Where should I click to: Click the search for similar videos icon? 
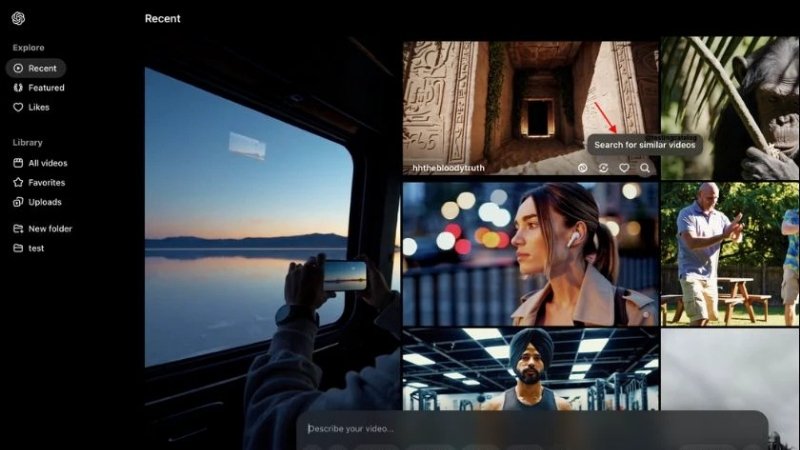pyautogui.click(x=645, y=168)
